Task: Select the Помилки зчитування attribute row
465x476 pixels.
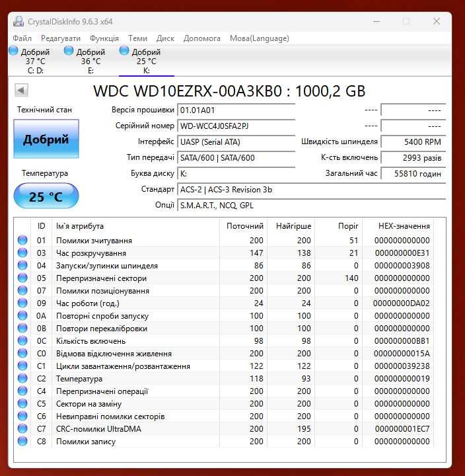Action: 223,240
